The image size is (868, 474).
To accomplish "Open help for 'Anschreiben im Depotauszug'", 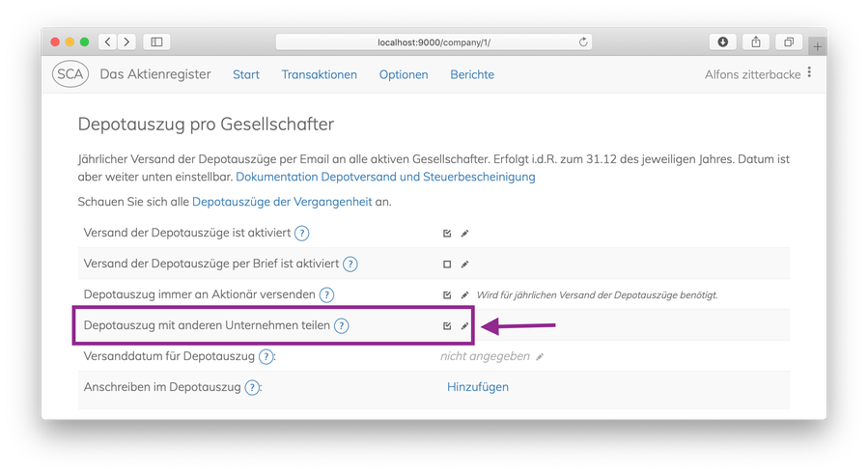I will [x=252, y=388].
